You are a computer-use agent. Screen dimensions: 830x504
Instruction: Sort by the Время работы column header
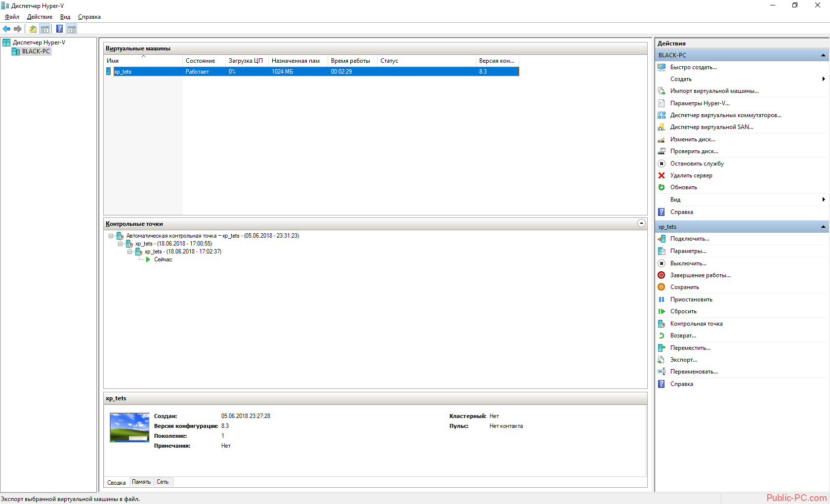point(352,61)
